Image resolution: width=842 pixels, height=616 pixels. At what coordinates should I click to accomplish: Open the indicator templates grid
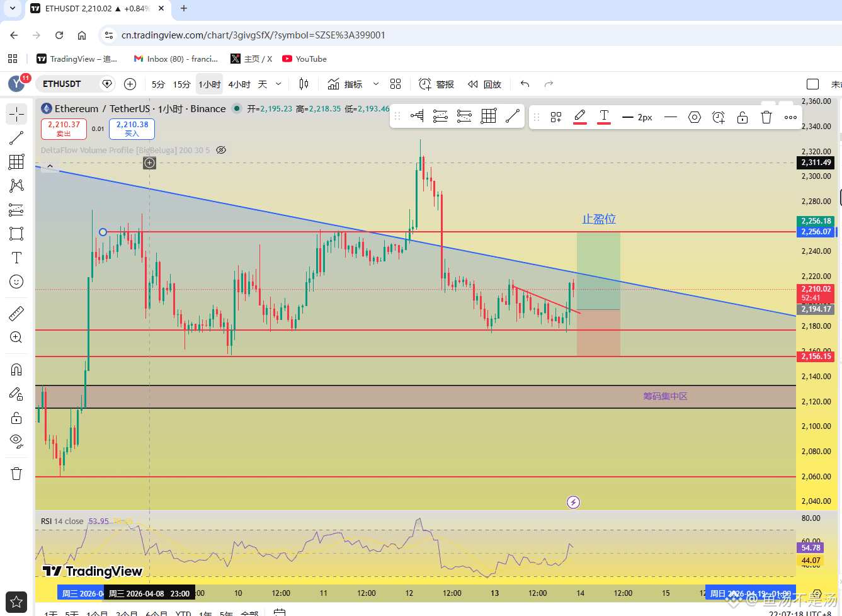(x=395, y=84)
